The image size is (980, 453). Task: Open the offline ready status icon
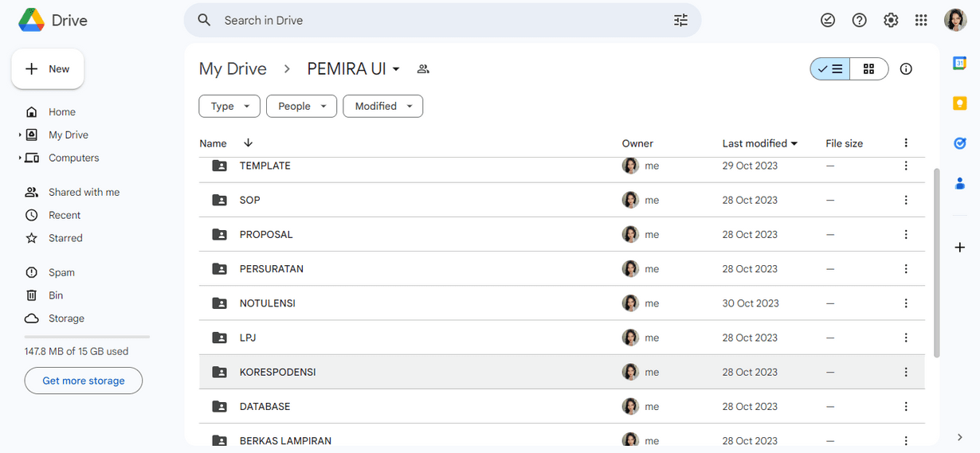(828, 20)
